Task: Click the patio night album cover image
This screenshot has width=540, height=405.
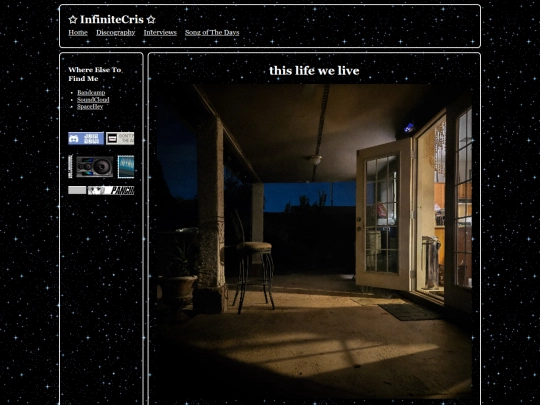Action: tap(314, 241)
